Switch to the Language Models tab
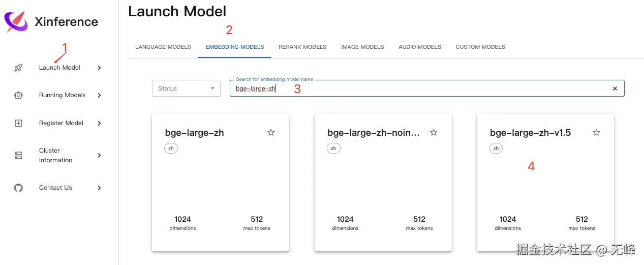644x265 pixels. (x=163, y=47)
